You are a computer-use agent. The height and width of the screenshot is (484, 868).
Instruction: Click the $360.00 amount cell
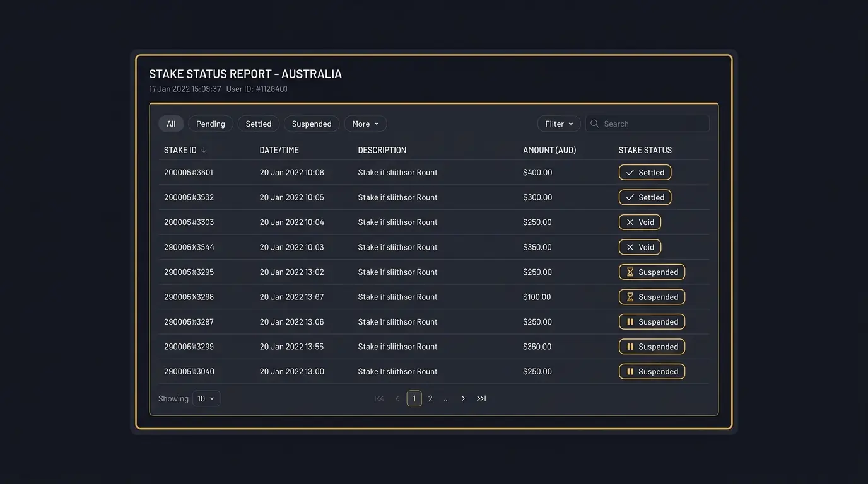537,347
